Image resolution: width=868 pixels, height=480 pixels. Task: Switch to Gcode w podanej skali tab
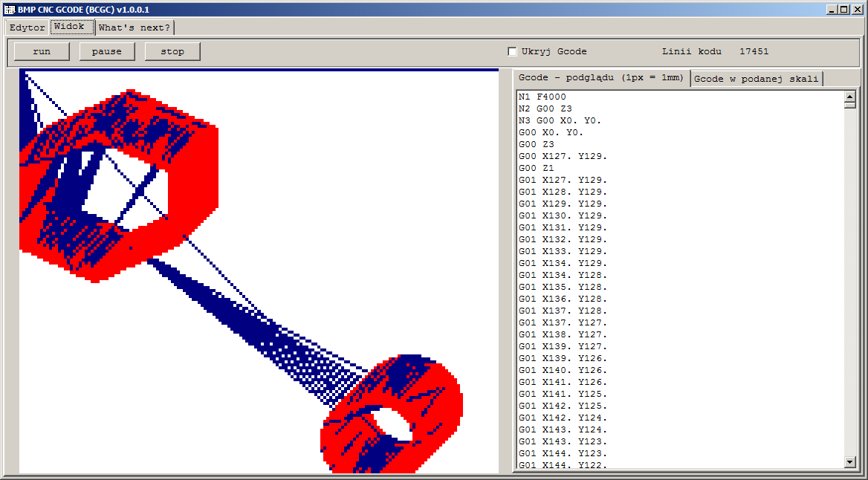757,79
